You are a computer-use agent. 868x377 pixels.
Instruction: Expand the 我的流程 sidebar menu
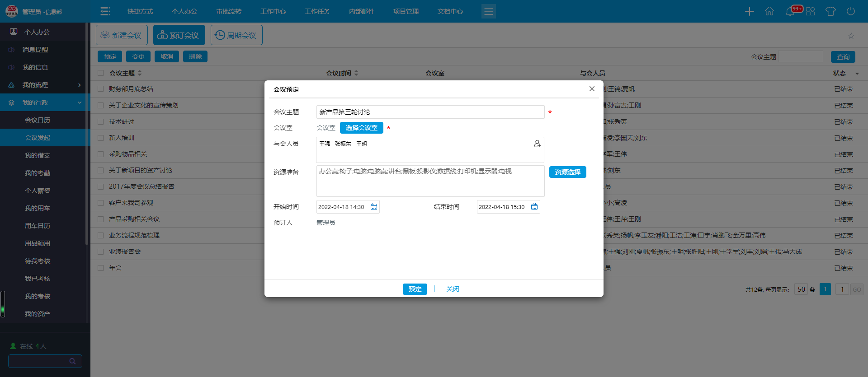point(43,85)
